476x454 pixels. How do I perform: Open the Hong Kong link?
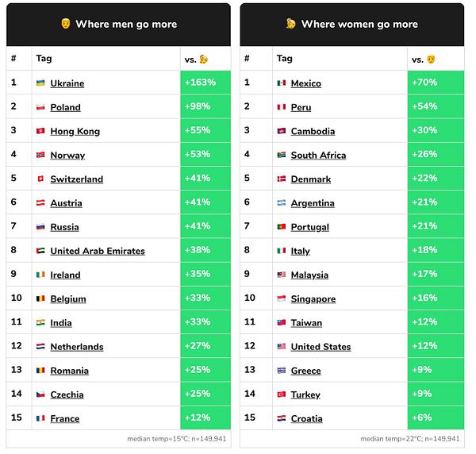click(75, 131)
